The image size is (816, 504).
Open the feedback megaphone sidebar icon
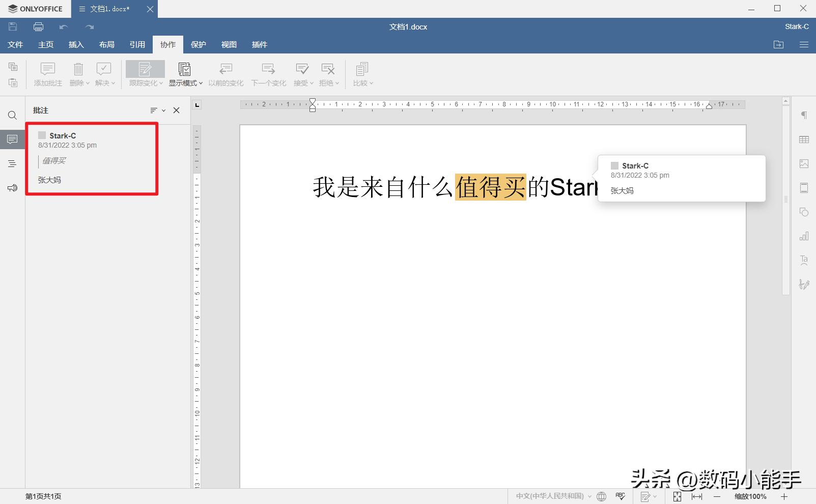tap(12, 188)
